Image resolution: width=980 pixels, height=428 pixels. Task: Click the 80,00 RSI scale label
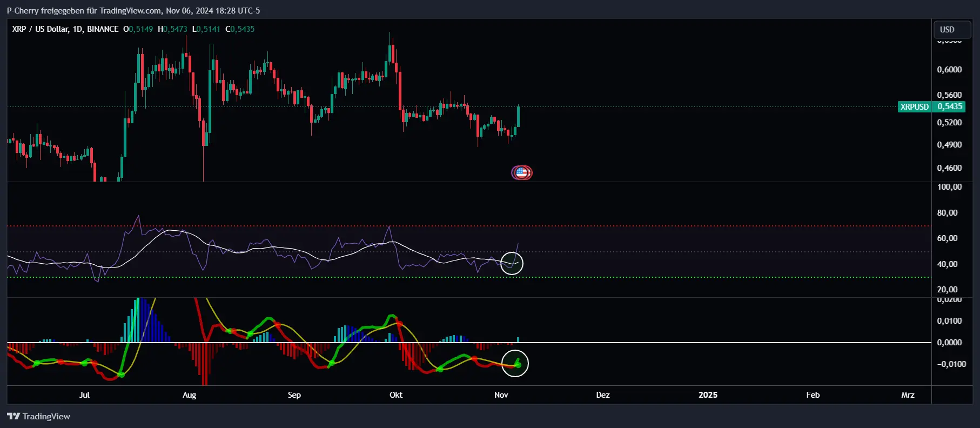coord(947,213)
